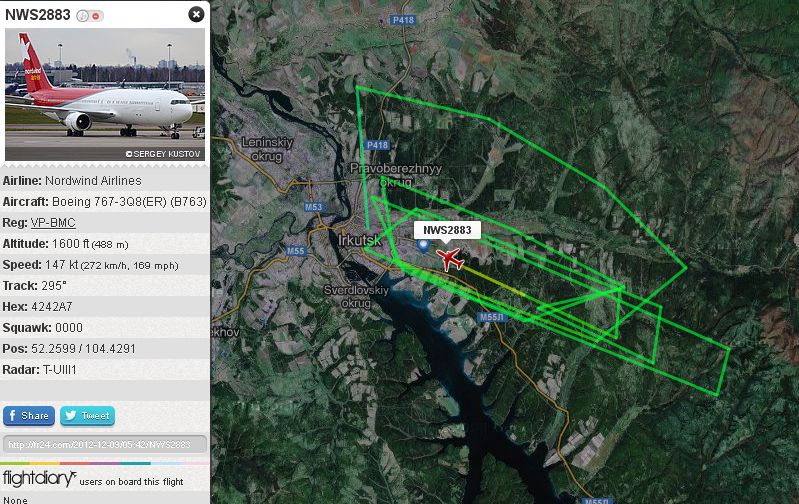Click the M53 road shield on map

(313, 207)
